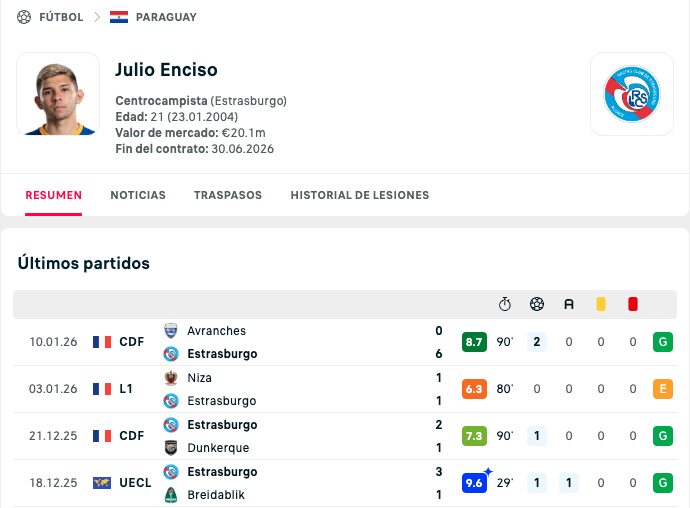
Task: Click the Niza team crest
Action: [x=171, y=378]
